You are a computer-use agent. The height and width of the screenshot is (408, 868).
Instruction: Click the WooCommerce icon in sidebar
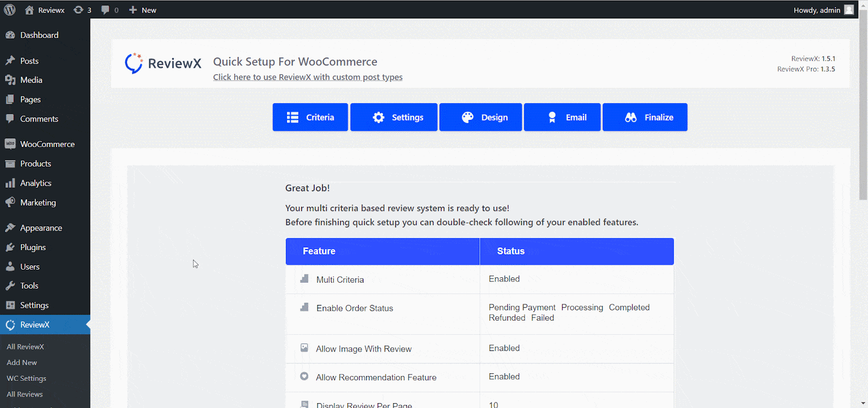pyautogui.click(x=10, y=144)
